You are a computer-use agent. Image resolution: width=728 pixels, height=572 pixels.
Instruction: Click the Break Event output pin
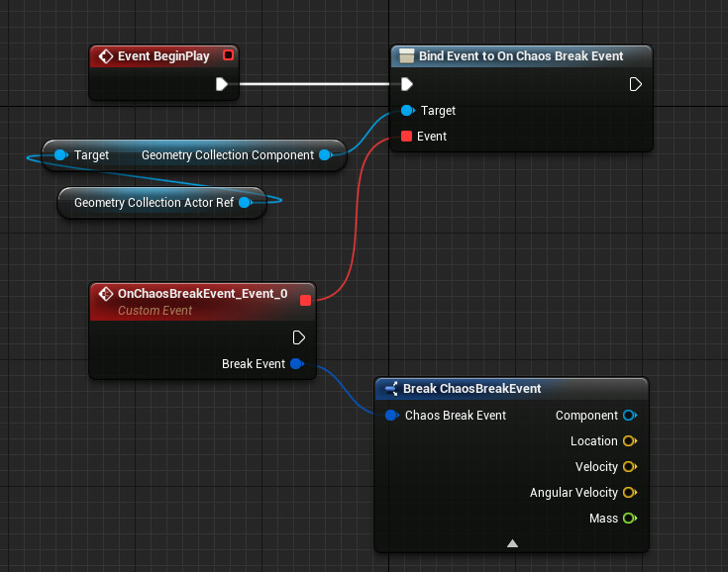pyautogui.click(x=296, y=364)
